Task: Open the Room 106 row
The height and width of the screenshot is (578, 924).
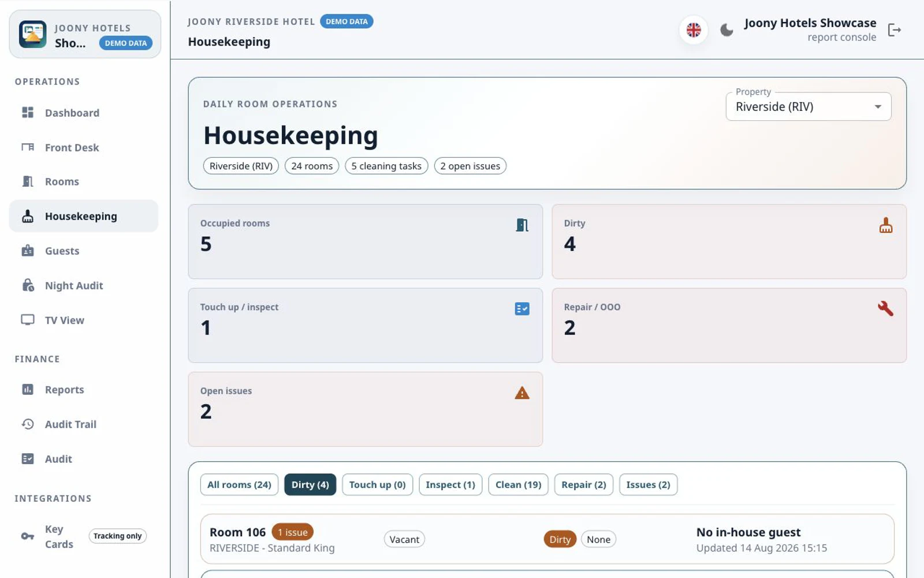Action: click(547, 539)
